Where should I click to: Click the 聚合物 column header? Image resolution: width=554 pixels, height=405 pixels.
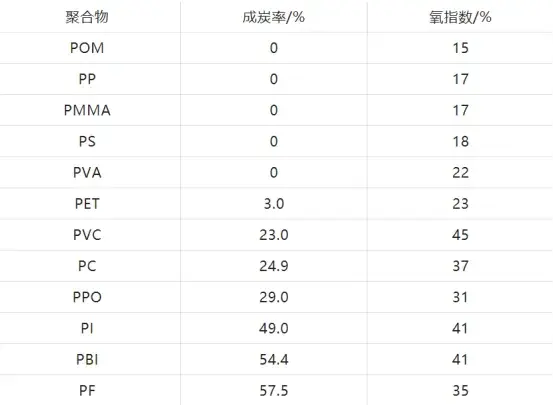tap(87, 17)
